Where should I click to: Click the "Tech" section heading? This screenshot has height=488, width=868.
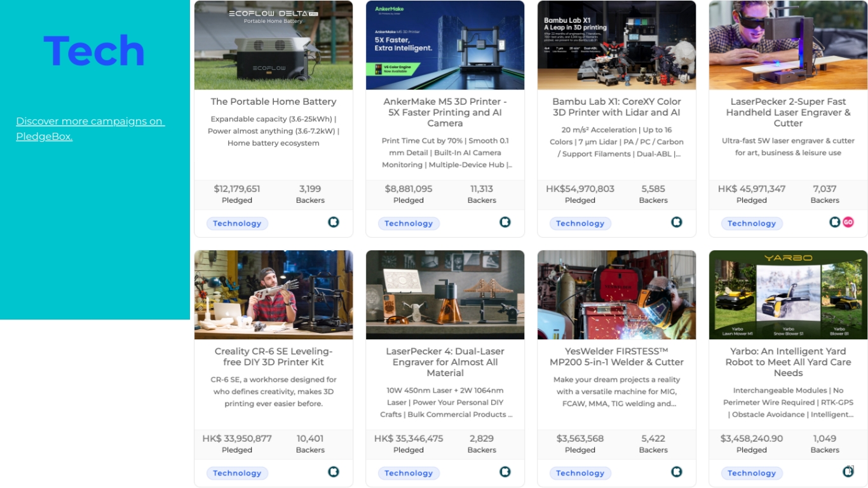coord(94,51)
